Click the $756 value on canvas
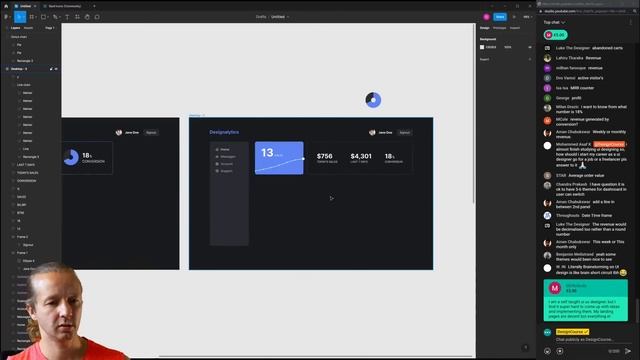640x360 pixels. coord(324,156)
